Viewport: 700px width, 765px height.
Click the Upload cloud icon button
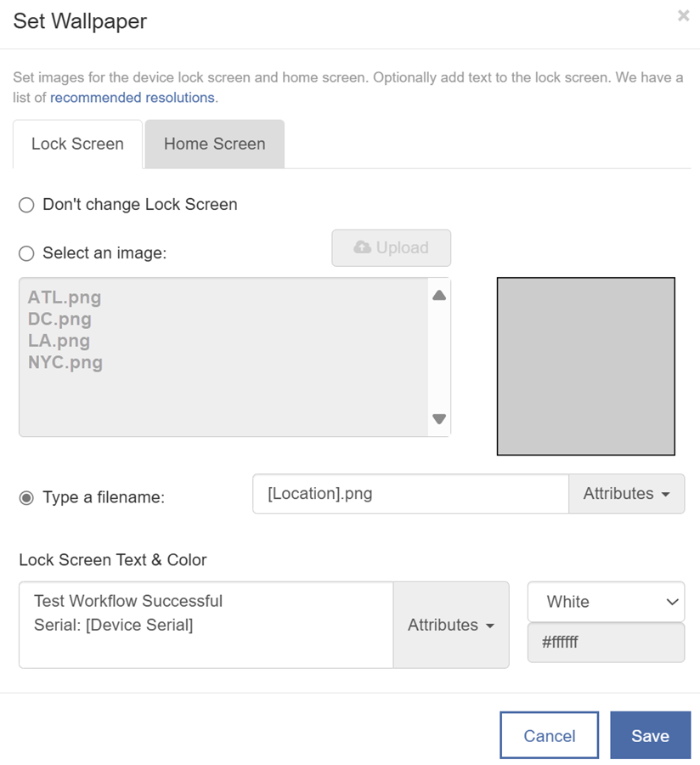click(x=392, y=248)
